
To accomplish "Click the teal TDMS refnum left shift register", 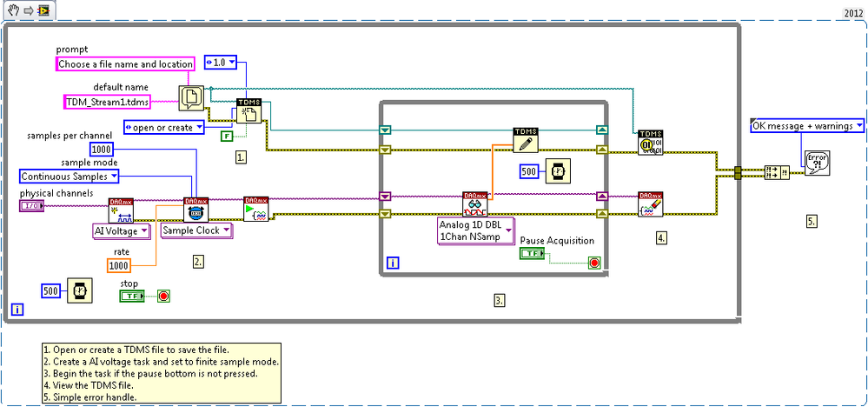I will (x=386, y=130).
